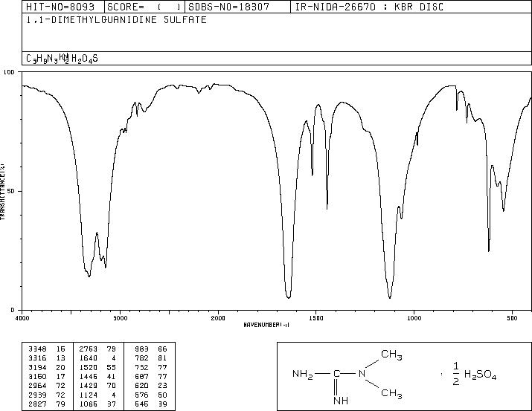The height and width of the screenshot is (411, 532).
Task: Click the 732 peak table entry
Action: [150, 367]
